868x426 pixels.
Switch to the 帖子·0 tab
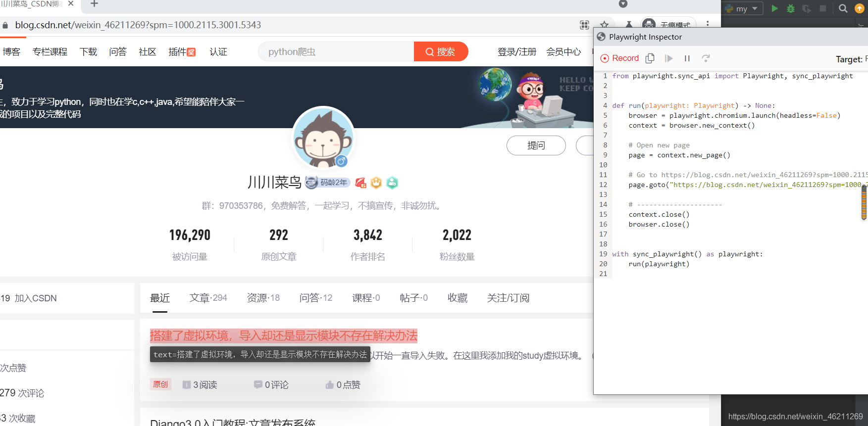tap(414, 298)
